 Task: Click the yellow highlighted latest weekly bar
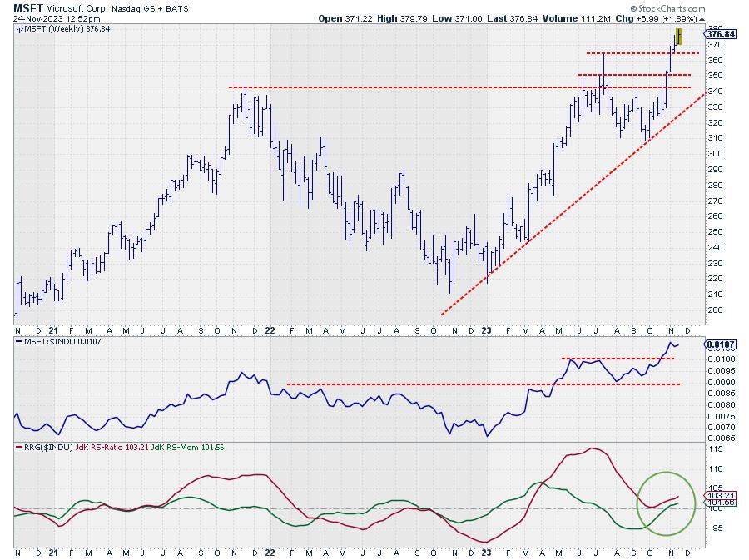[679, 36]
